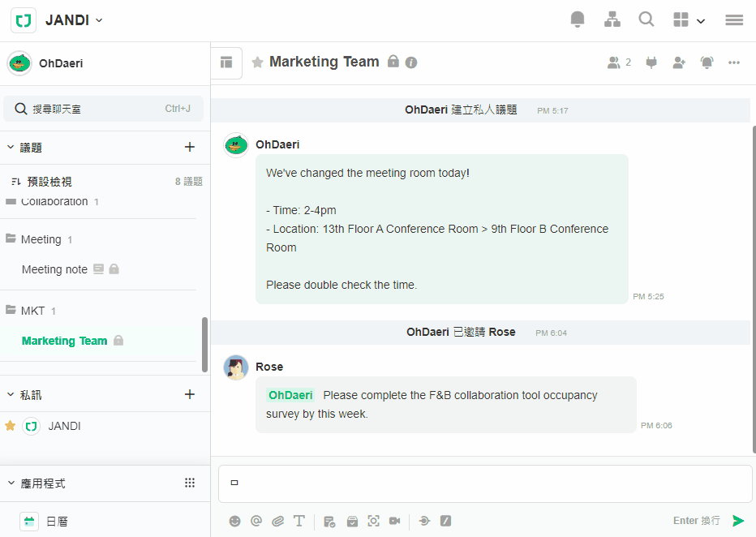The image size is (756, 537).
Task: Click the attach file paperclip icon
Action: click(277, 521)
